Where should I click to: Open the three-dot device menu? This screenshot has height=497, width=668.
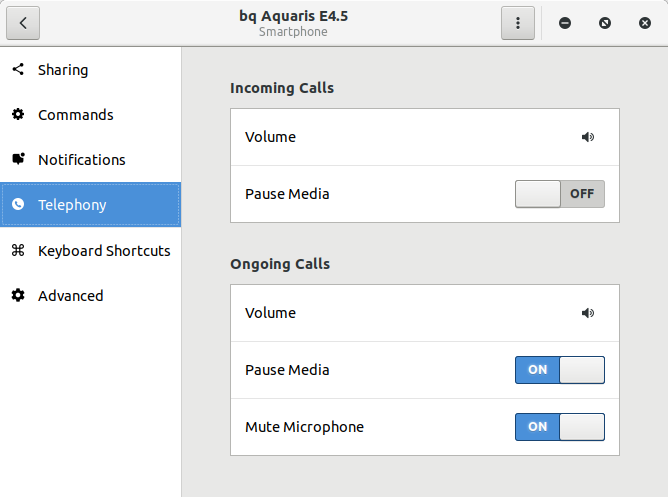click(517, 23)
